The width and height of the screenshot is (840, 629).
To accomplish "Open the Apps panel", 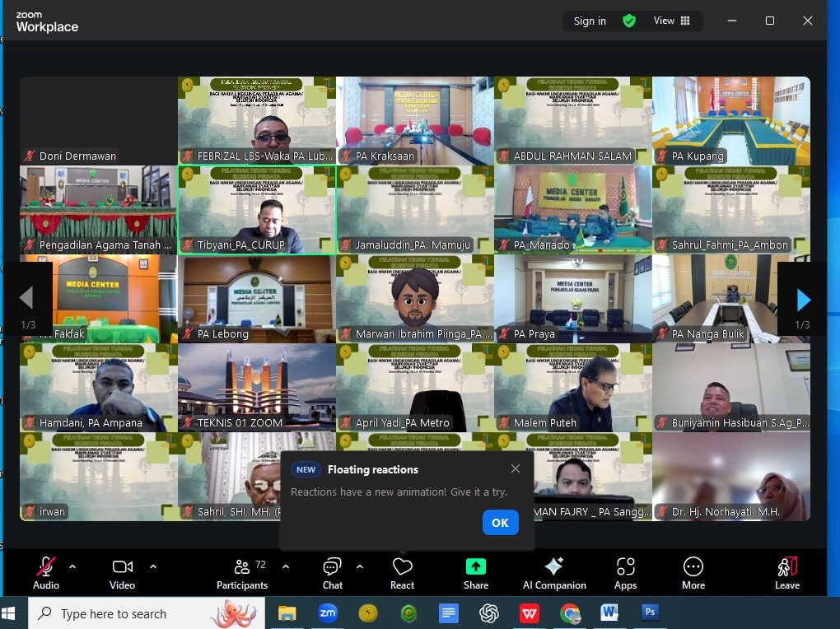I will tap(625, 572).
